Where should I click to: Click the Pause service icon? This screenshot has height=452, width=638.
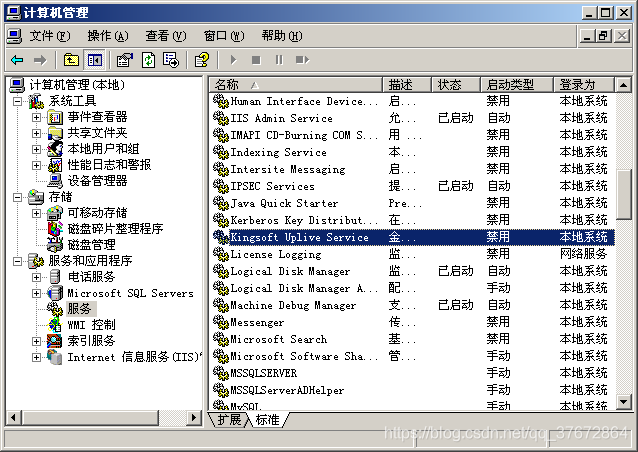pos(279,60)
